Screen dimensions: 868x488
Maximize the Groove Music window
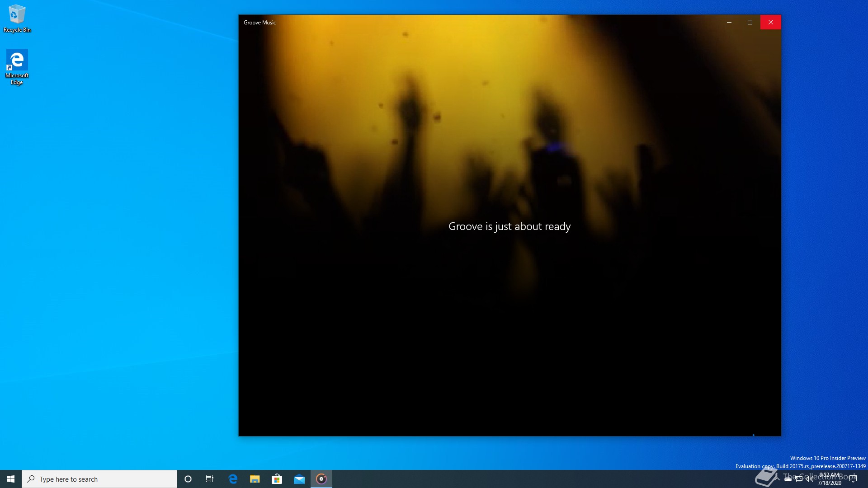tap(750, 22)
